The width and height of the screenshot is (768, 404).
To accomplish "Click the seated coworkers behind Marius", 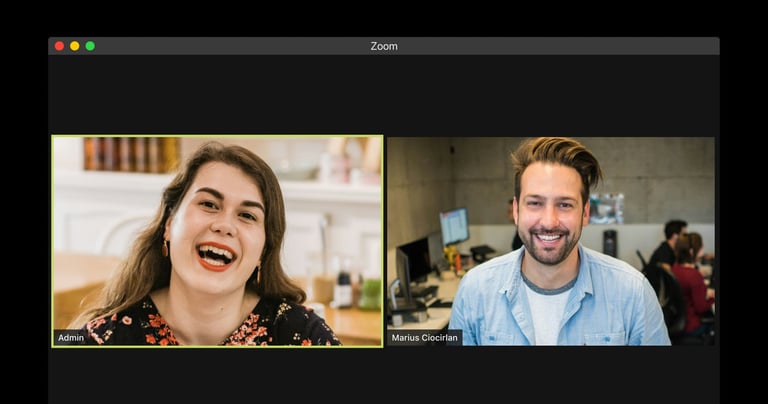I will point(682,274).
